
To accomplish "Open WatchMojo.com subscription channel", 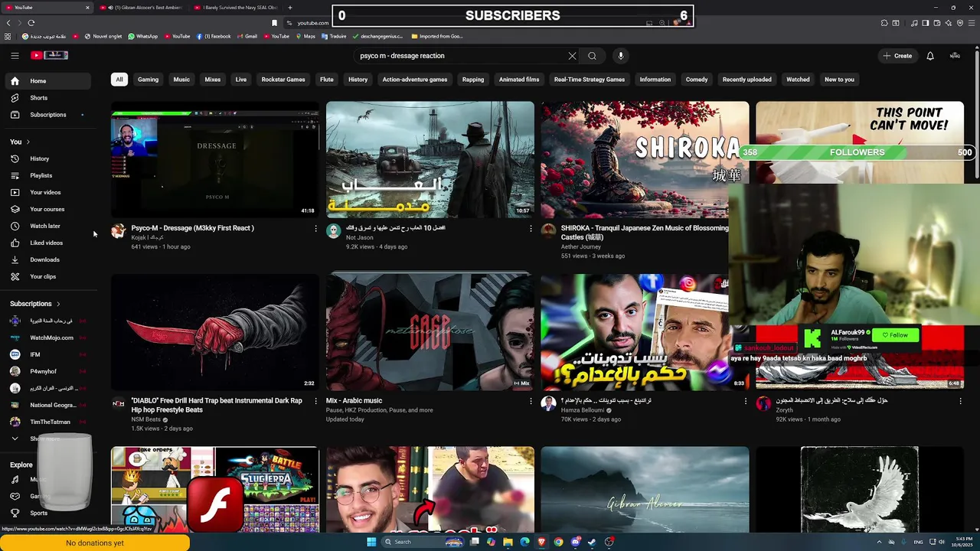I will coord(46,337).
